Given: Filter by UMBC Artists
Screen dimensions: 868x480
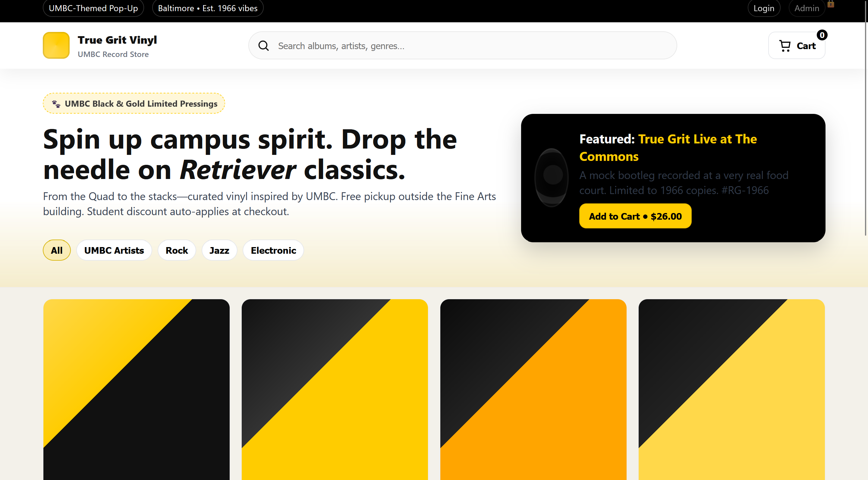Looking at the screenshot, I should coord(114,250).
